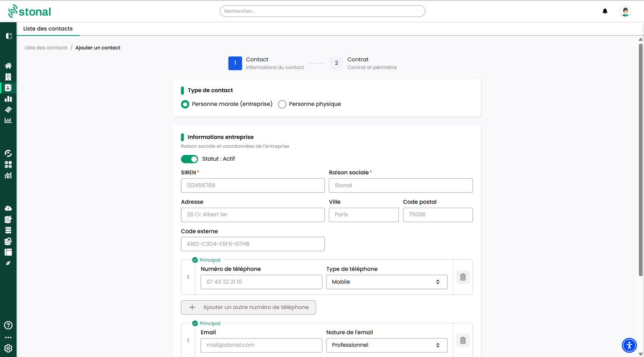Open the pen nib sidebar icon

click(8, 263)
